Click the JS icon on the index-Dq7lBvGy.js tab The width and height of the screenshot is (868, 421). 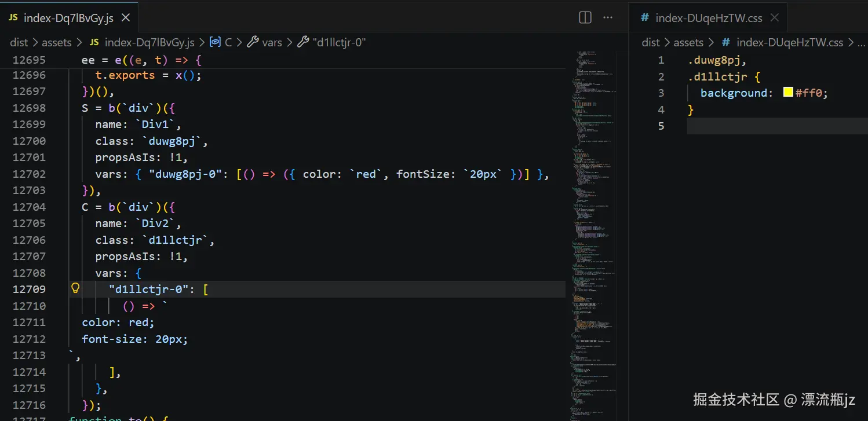(13, 17)
